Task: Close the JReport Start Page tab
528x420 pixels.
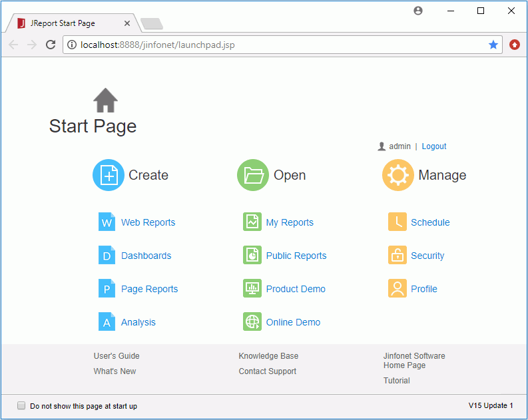Action: point(127,23)
